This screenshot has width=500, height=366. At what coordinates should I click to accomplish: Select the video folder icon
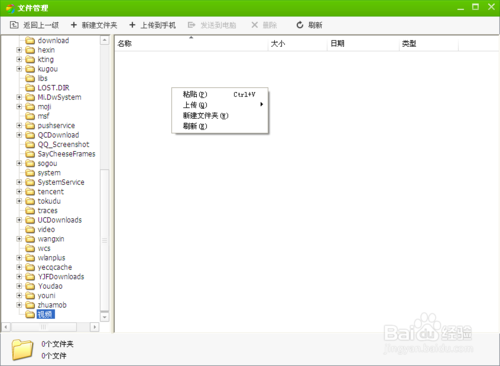tap(30, 229)
